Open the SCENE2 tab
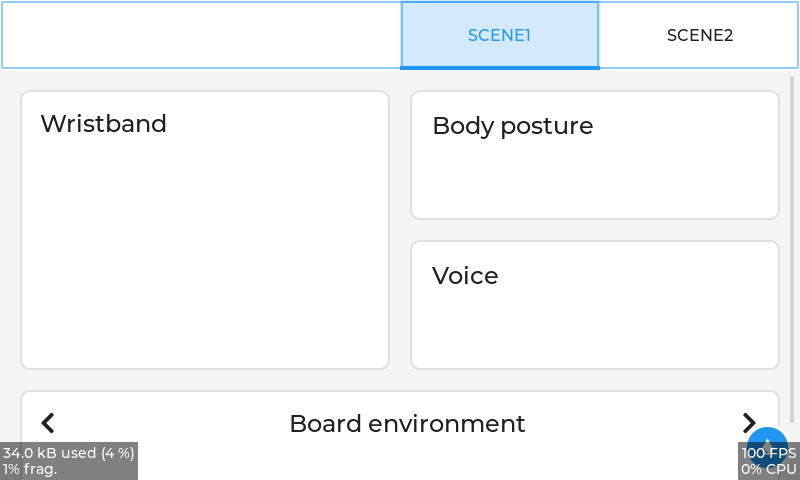This screenshot has height=480, width=800. 699,35
